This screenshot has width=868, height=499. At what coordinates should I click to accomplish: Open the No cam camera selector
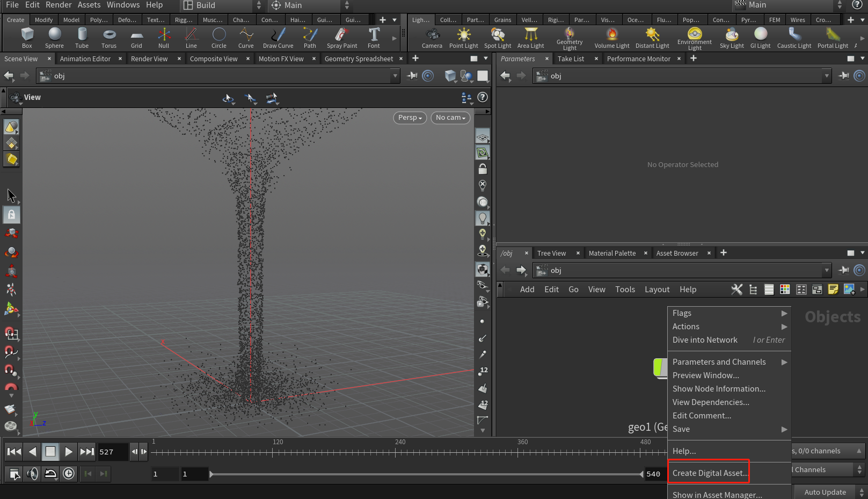(450, 118)
